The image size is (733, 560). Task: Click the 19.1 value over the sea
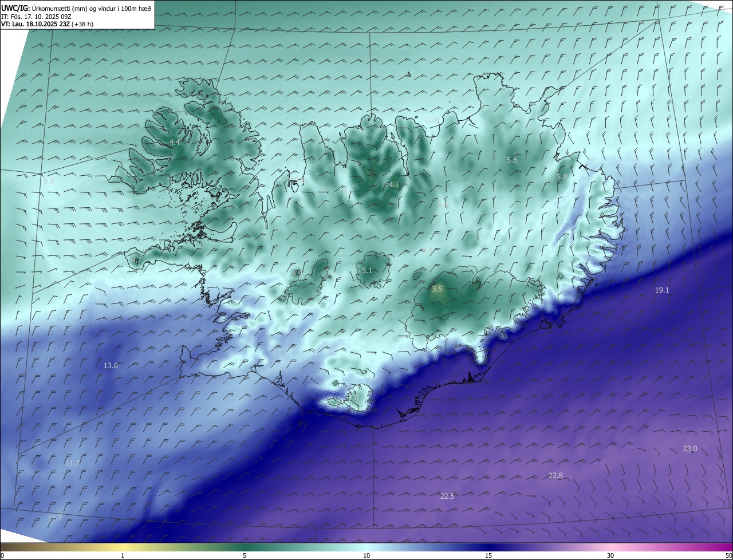pyautogui.click(x=662, y=290)
